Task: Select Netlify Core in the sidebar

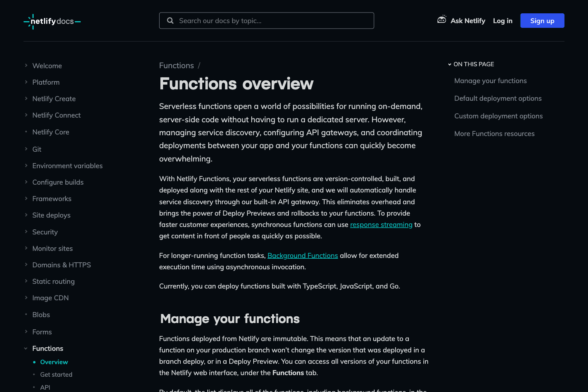Action: (x=51, y=132)
